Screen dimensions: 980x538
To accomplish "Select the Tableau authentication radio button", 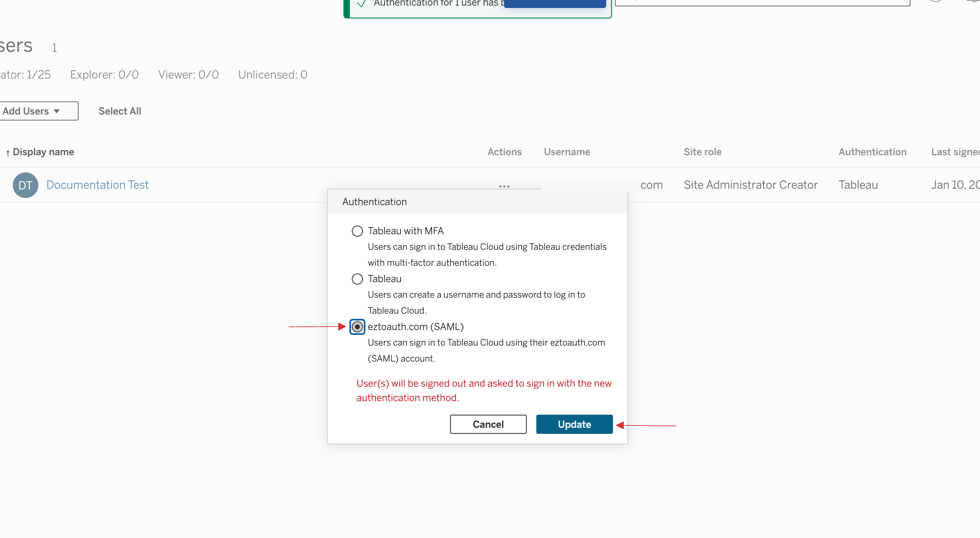I will click(x=357, y=279).
